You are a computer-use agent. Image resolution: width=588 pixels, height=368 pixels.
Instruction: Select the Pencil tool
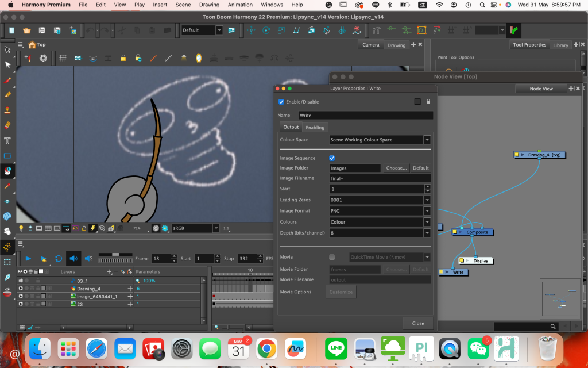pyautogui.click(x=7, y=95)
